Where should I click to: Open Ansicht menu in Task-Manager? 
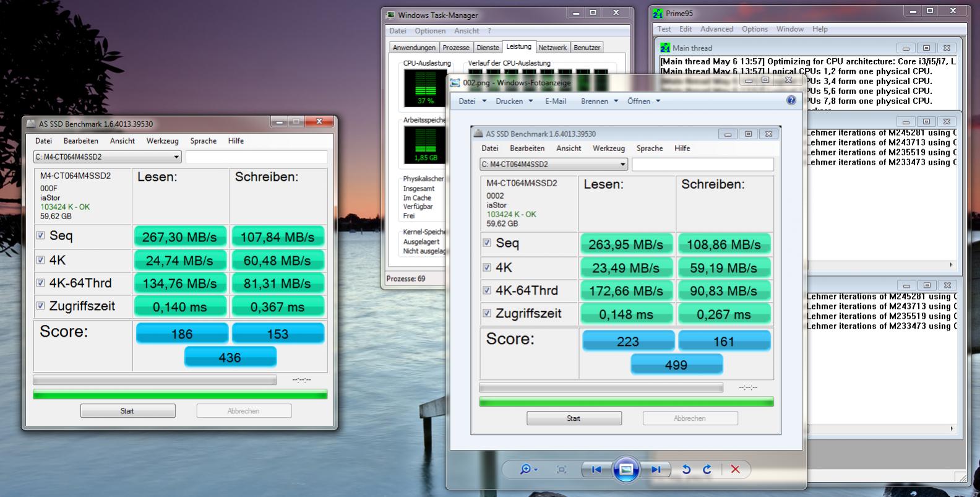466,31
